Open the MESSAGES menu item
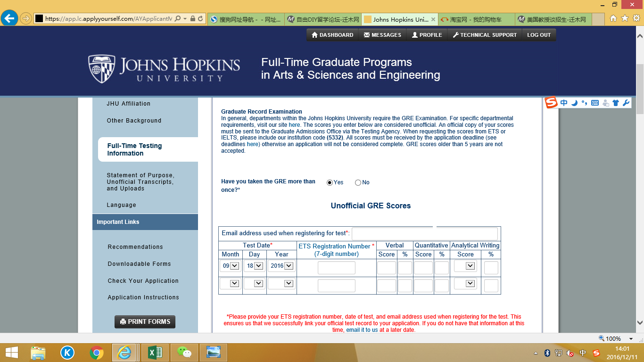 (382, 35)
